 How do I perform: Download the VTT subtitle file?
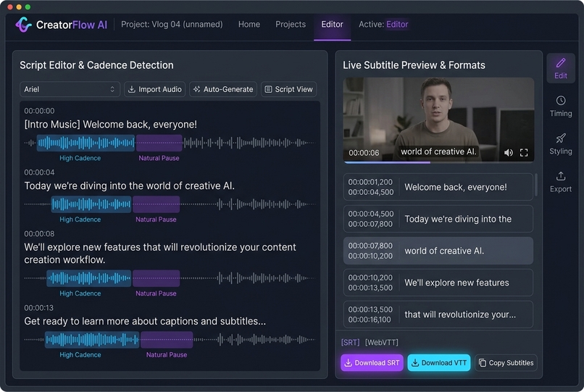tap(439, 362)
